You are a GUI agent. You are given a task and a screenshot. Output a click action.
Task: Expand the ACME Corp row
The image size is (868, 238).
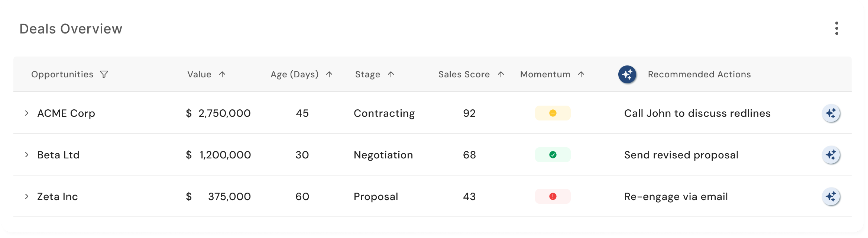point(27,113)
